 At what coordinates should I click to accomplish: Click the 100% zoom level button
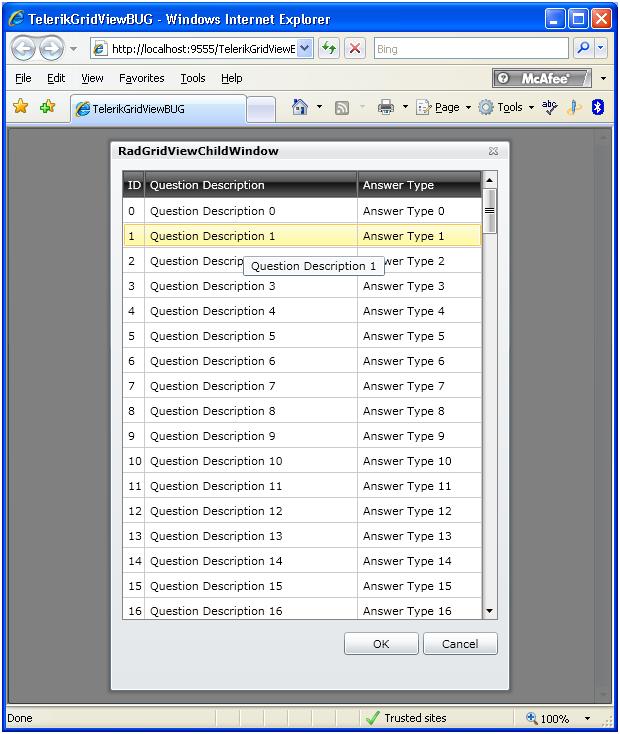tap(548, 718)
